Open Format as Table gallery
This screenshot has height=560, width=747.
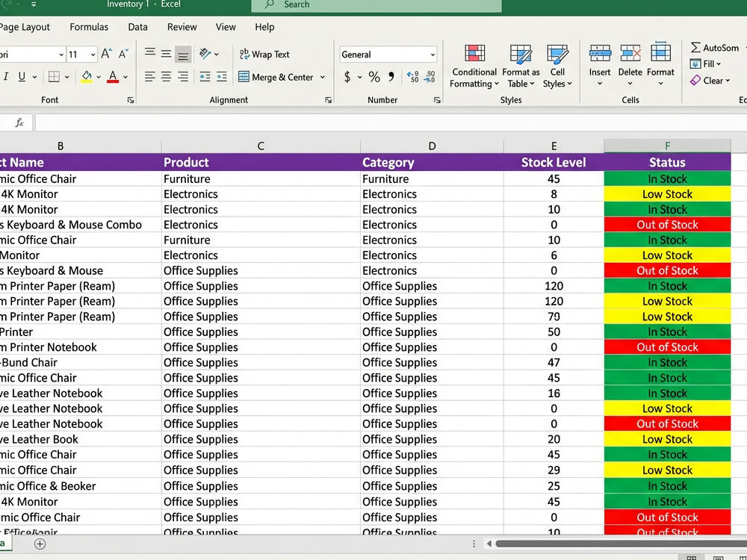[x=521, y=66]
